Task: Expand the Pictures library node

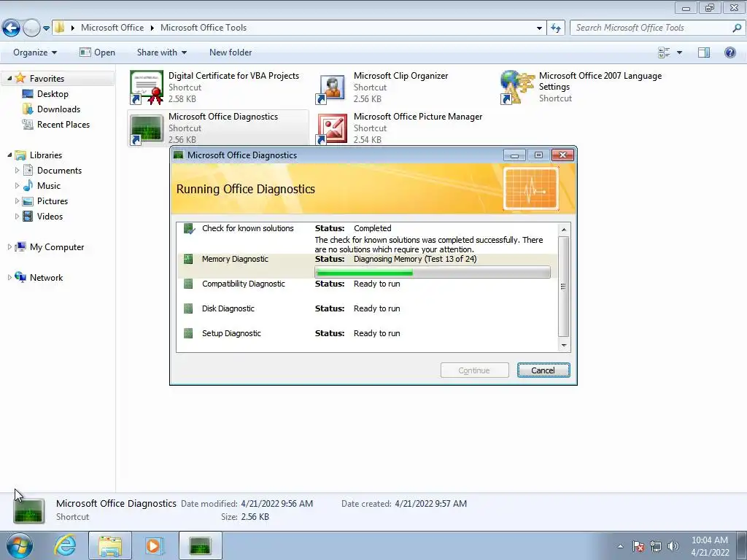Action: pyautogui.click(x=18, y=201)
